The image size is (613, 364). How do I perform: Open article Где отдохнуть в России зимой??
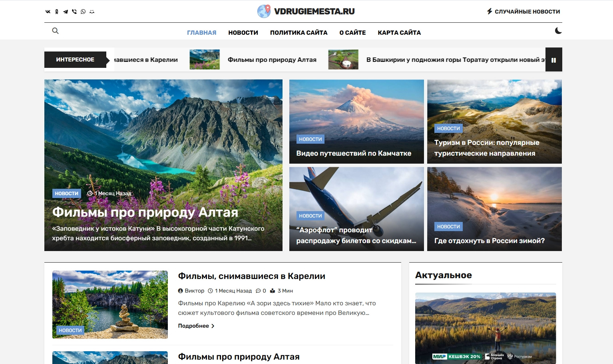[490, 241]
